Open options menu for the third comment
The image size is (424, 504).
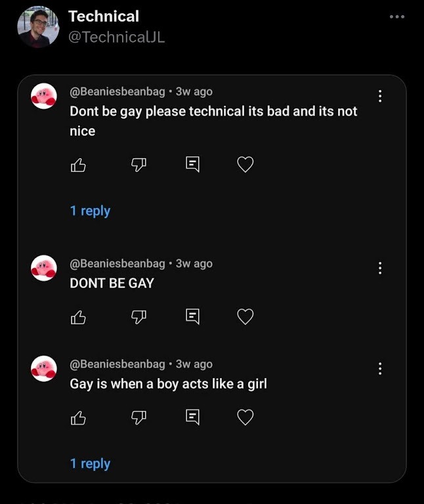pyautogui.click(x=379, y=369)
